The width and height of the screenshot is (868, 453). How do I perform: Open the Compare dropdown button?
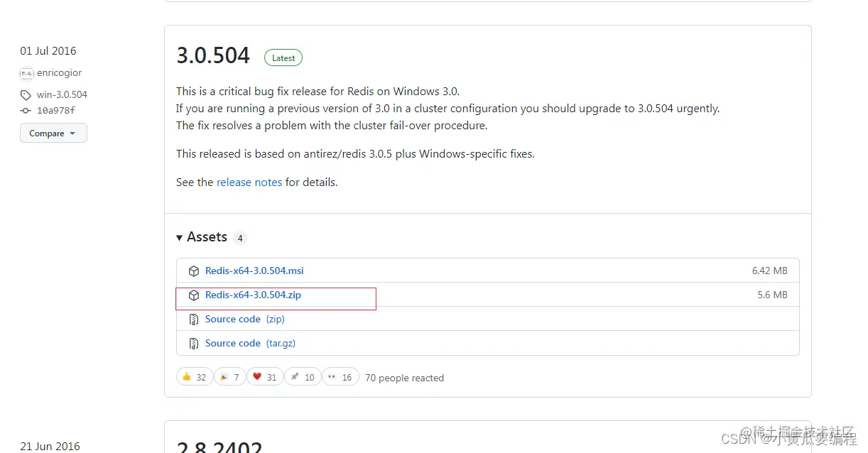click(53, 133)
